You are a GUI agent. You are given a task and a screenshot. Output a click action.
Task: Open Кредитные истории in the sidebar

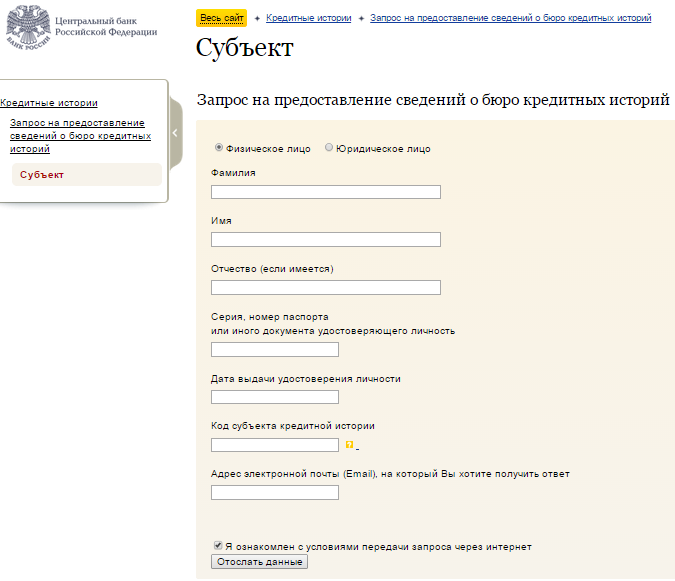pyautogui.click(x=48, y=103)
